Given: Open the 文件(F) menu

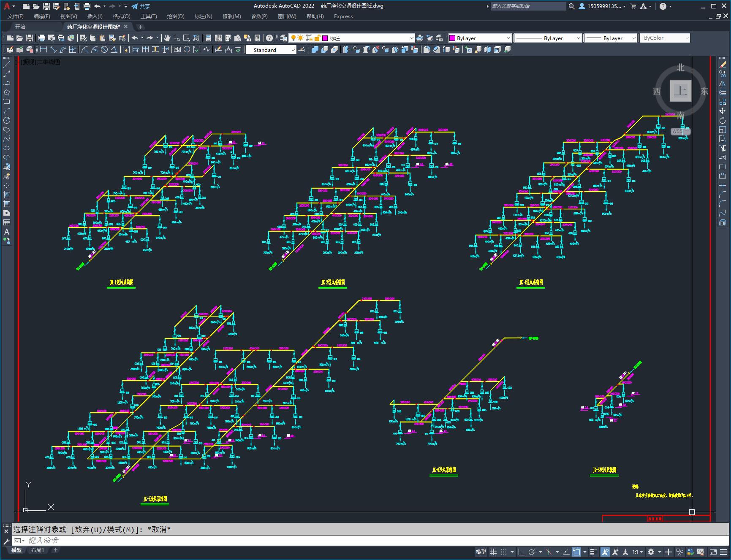Looking at the screenshot, I should tap(16, 16).
